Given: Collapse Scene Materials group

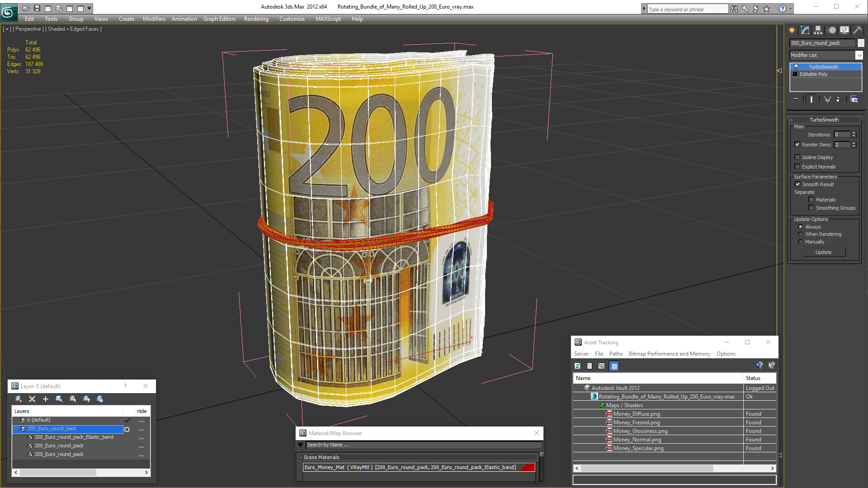Looking at the screenshot, I should [x=300, y=457].
